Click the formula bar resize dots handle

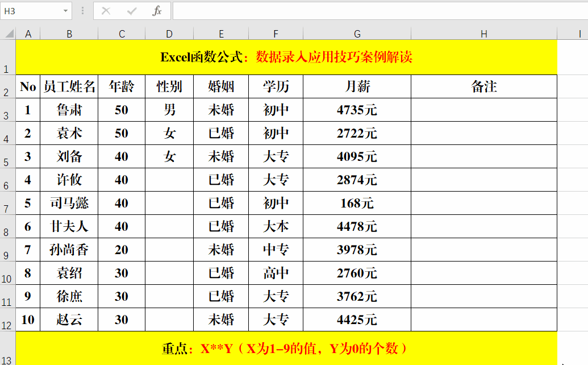click(x=82, y=11)
